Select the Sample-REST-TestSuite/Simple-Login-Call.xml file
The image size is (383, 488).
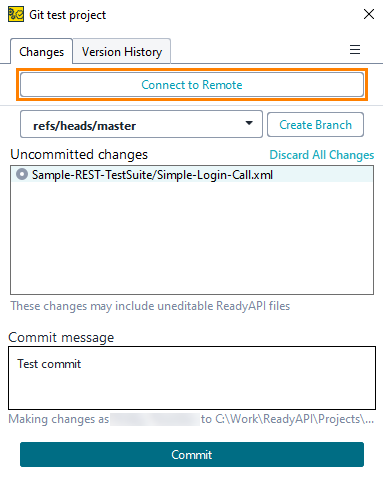point(192,175)
